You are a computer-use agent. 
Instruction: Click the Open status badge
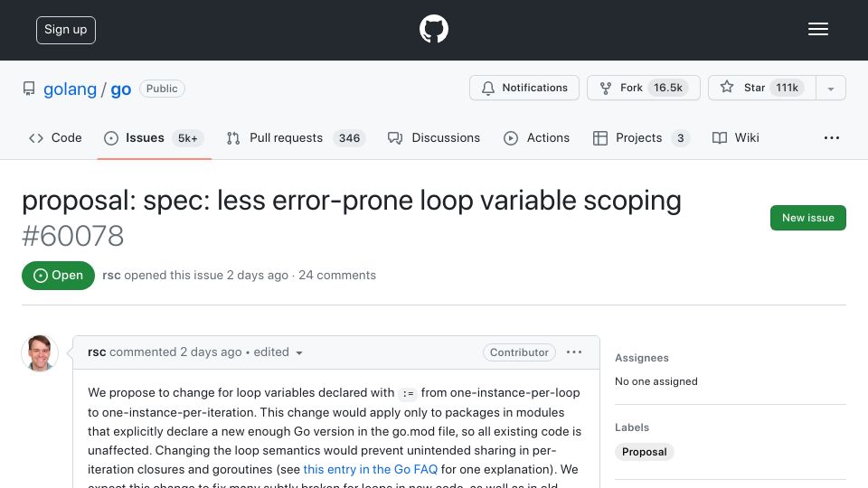coord(58,276)
